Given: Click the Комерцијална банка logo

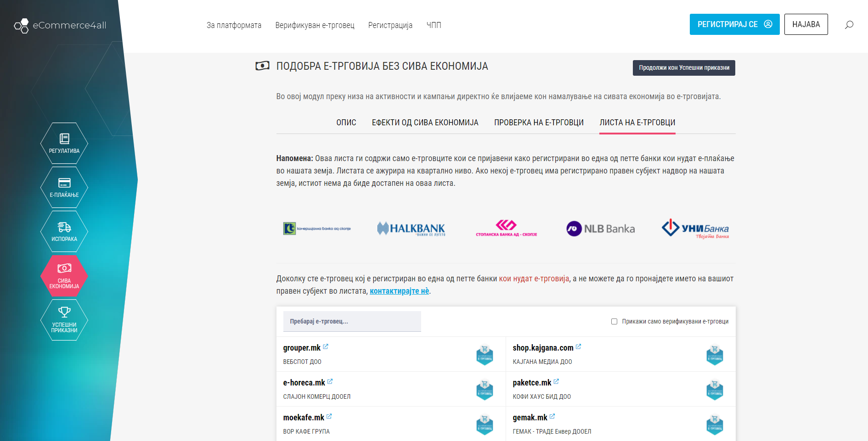Looking at the screenshot, I should pos(317,228).
